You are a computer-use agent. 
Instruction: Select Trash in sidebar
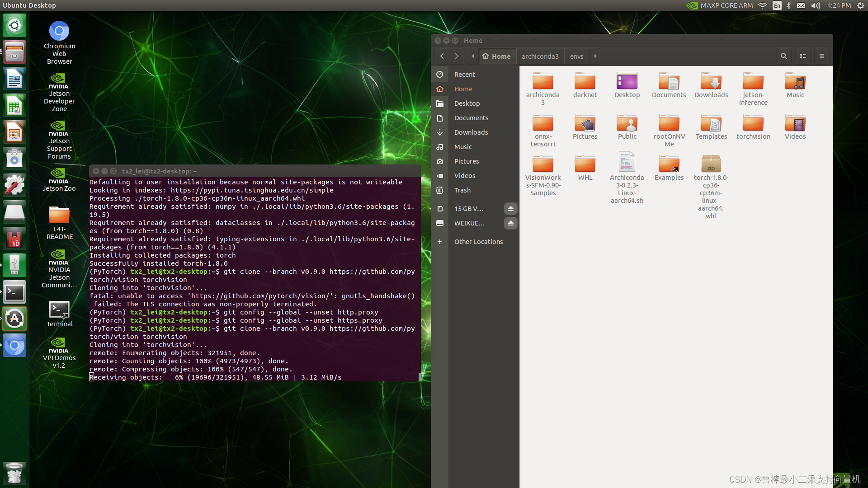(462, 189)
